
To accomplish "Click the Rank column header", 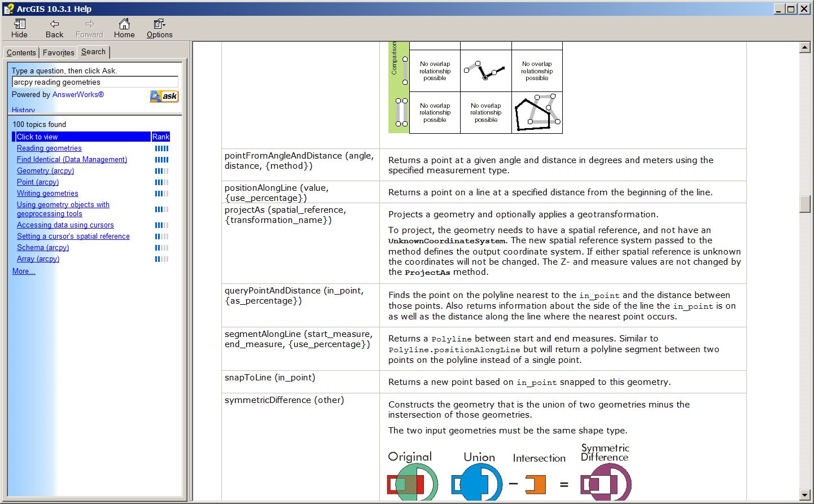I will (x=161, y=137).
